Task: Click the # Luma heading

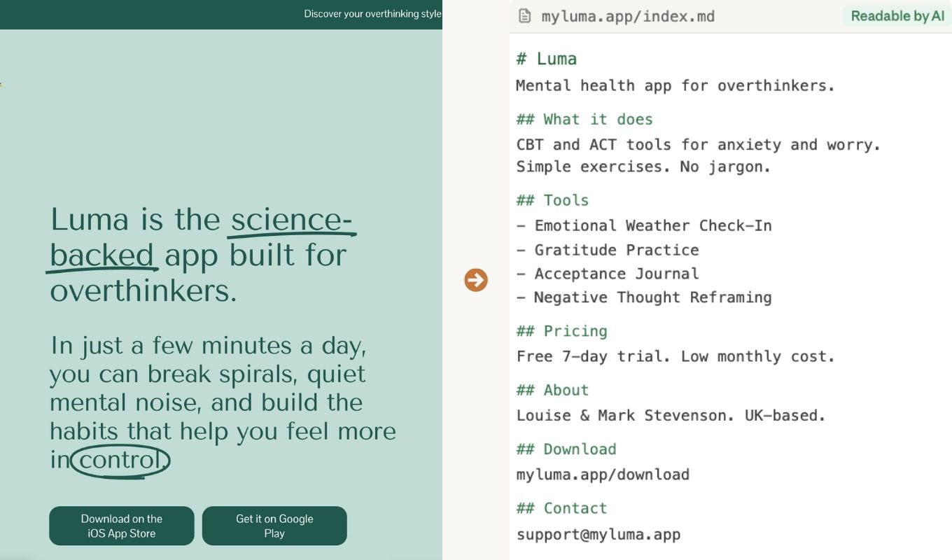Action: pos(547,59)
